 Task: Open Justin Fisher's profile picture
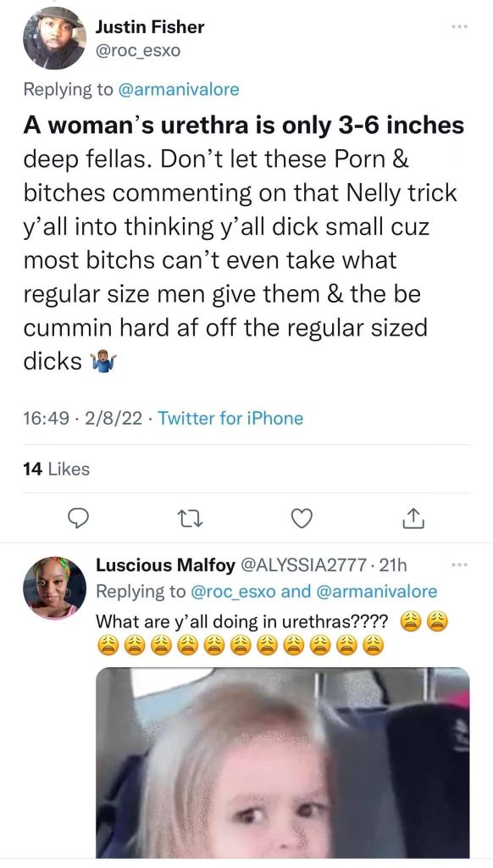point(54,38)
